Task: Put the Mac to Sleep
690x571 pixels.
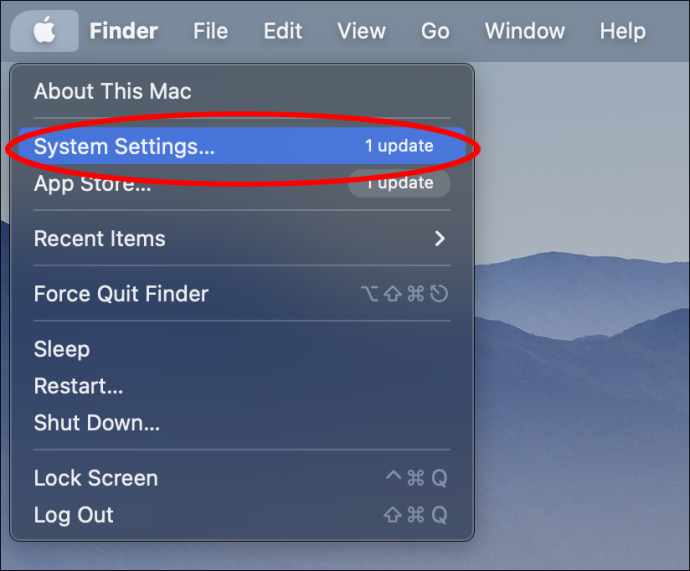Action: (242, 349)
